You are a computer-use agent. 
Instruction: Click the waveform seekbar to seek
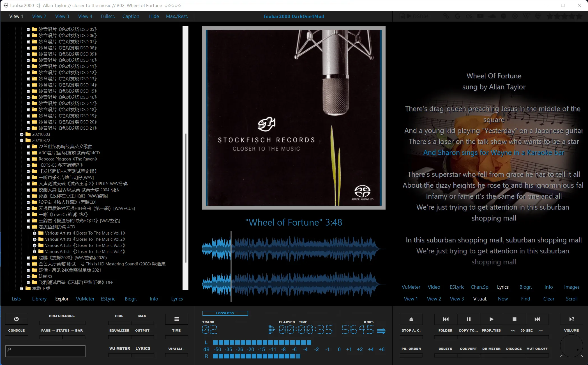[x=294, y=267]
